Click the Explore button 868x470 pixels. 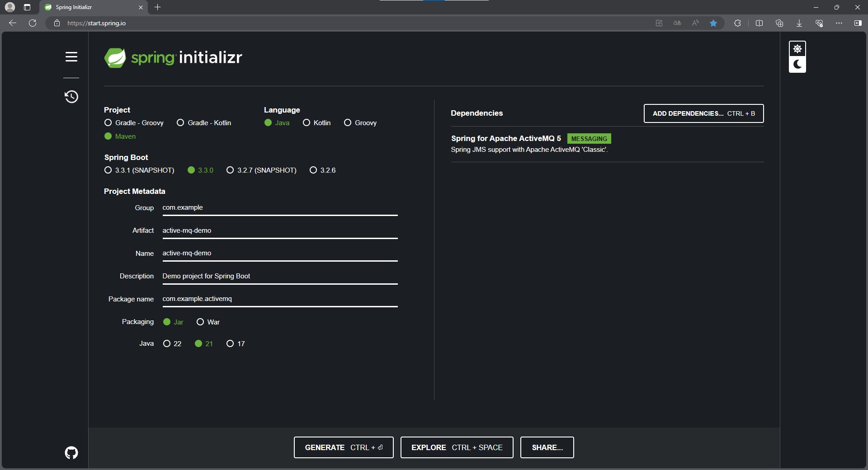tap(457, 447)
